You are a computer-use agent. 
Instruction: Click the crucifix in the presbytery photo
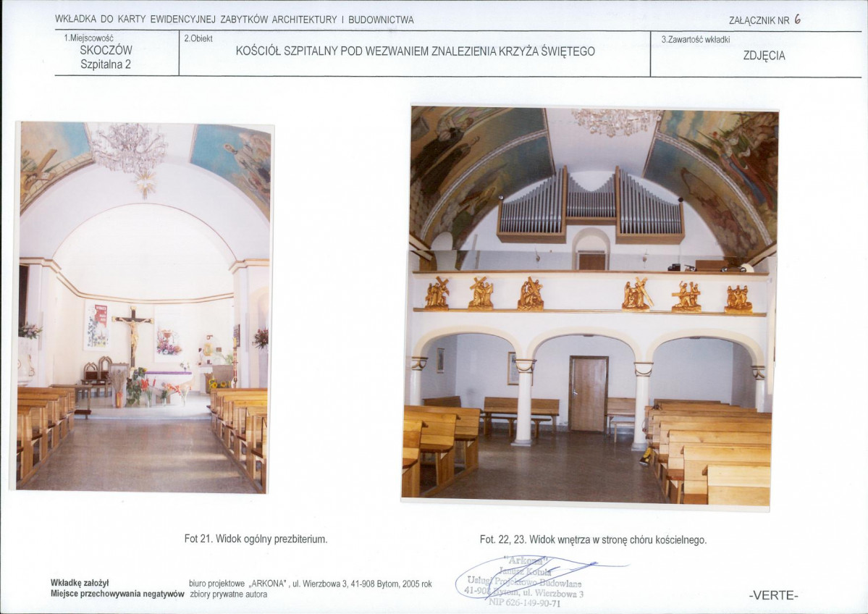click(x=132, y=333)
